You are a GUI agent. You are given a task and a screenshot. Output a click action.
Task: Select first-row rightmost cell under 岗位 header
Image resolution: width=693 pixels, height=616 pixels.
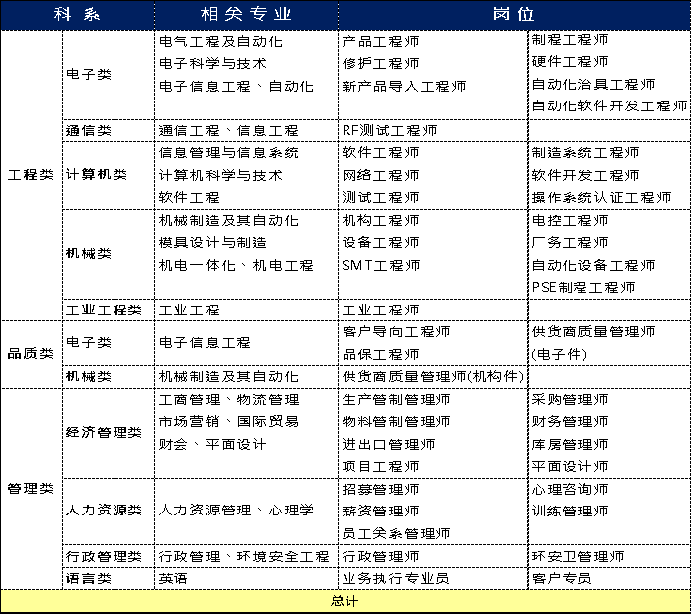[608, 75]
